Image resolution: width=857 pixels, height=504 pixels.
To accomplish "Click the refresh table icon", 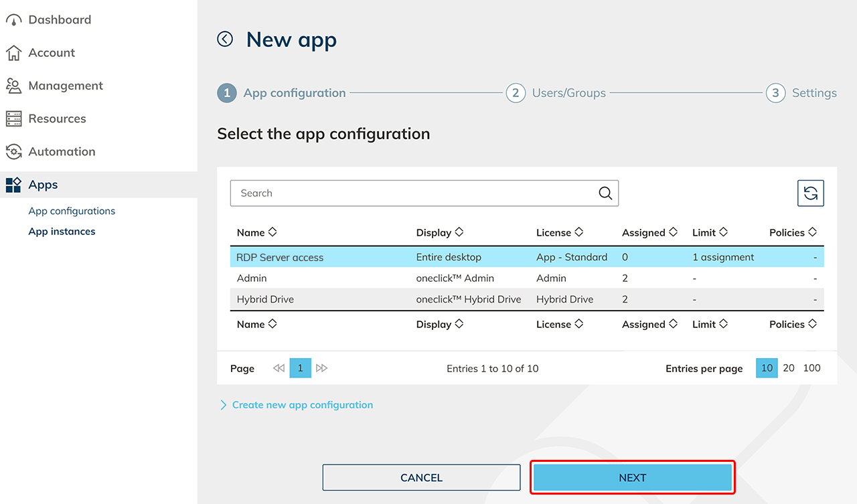I will 810,193.
